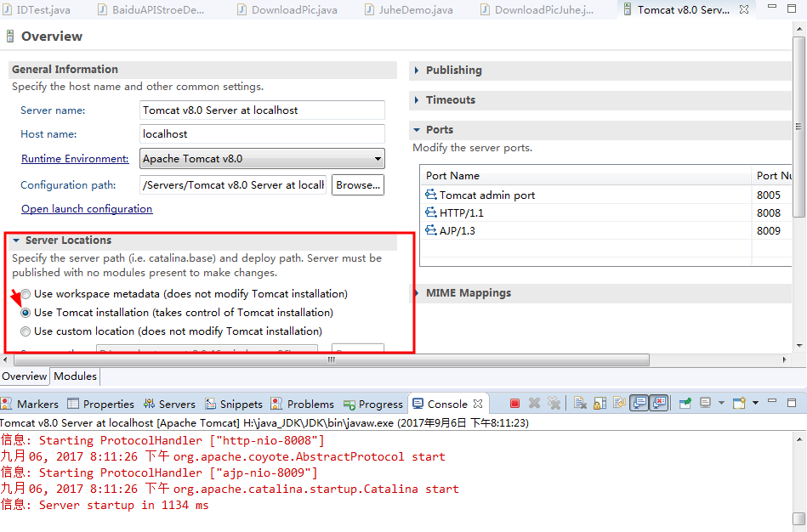Select port value 8008 for HTTP/1.1
807x532 pixels.
pos(769,212)
